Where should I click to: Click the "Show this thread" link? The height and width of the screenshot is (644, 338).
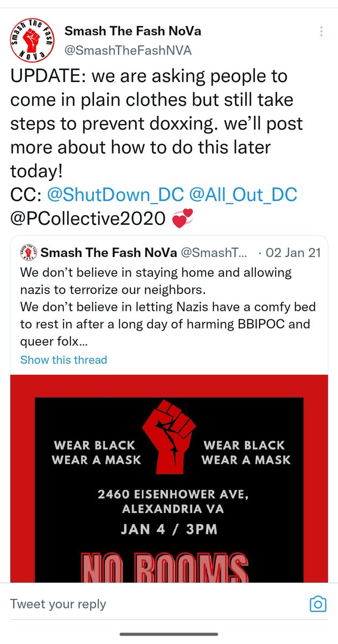(63, 360)
